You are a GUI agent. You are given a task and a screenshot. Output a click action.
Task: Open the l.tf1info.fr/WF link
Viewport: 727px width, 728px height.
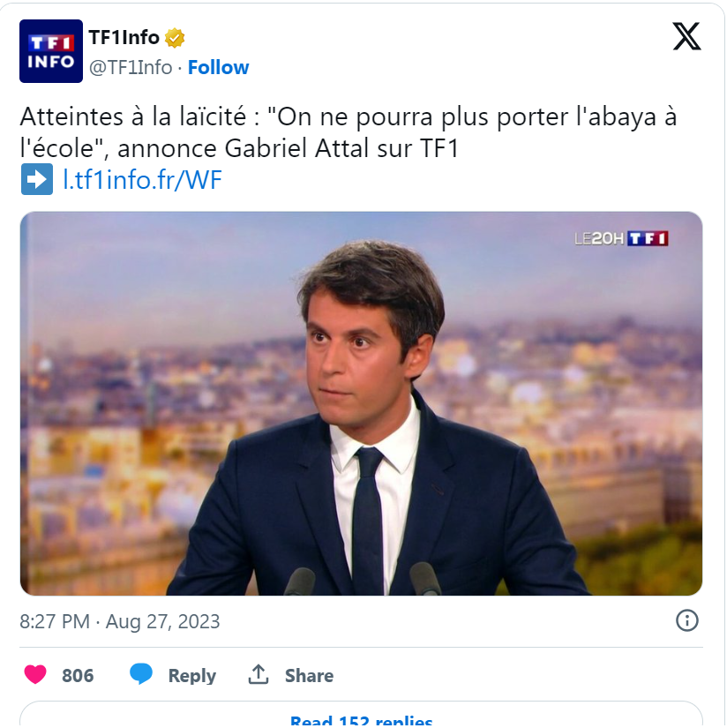pos(142,180)
